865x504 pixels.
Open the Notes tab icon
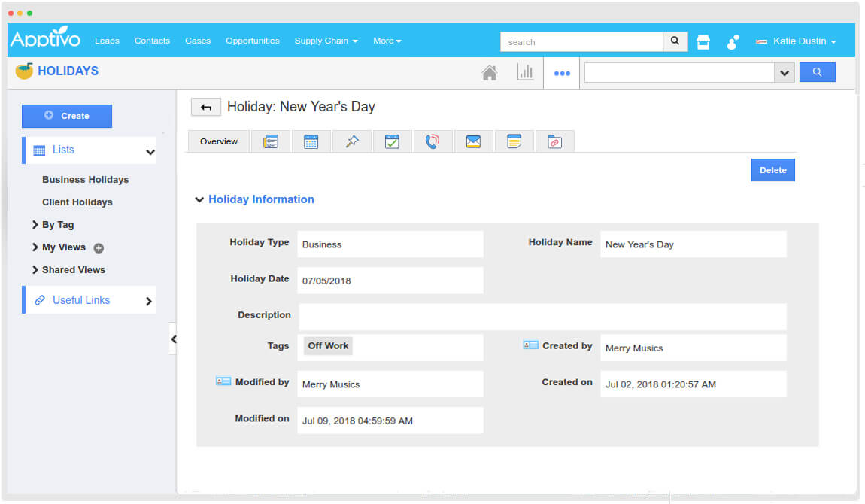[x=514, y=141]
